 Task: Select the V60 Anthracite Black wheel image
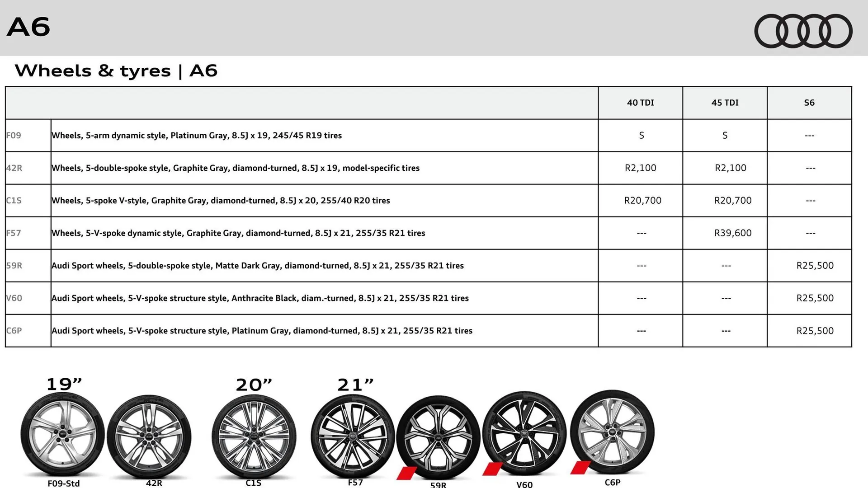pyautogui.click(x=524, y=434)
